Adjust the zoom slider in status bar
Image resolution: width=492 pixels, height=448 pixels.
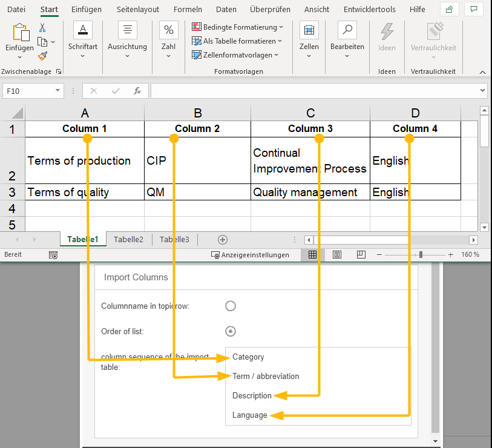(421, 255)
